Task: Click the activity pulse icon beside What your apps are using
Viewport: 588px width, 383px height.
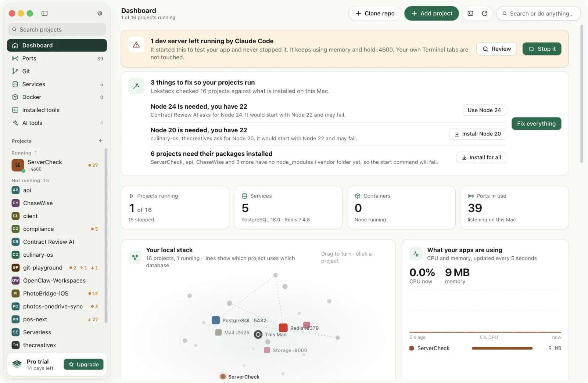Action: [x=416, y=254]
